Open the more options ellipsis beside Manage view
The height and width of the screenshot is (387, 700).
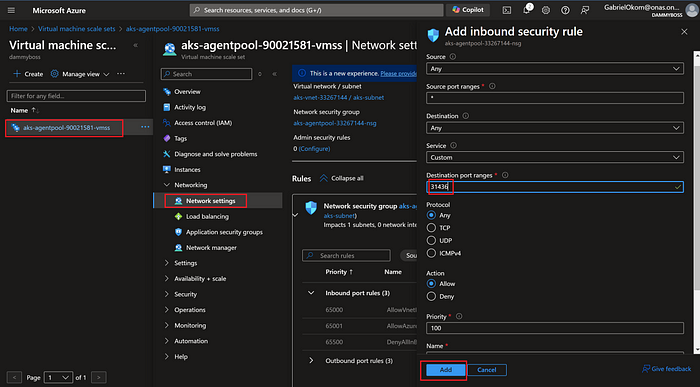[x=121, y=74]
